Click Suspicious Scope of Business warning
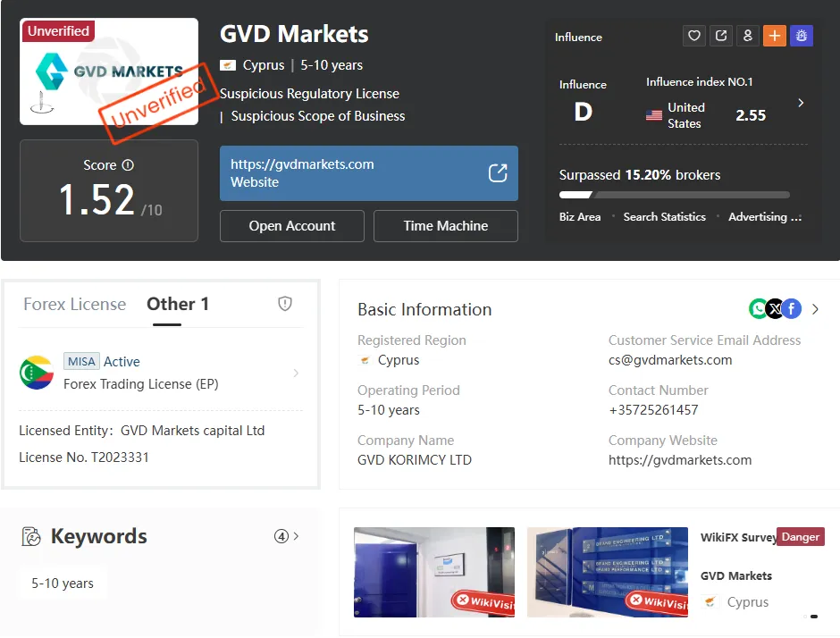840x638 pixels. [x=317, y=116]
